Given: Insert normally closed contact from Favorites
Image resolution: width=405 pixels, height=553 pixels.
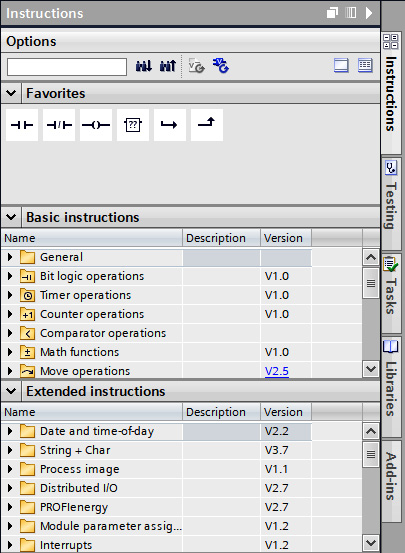Looking at the screenshot, I should 59,125.
